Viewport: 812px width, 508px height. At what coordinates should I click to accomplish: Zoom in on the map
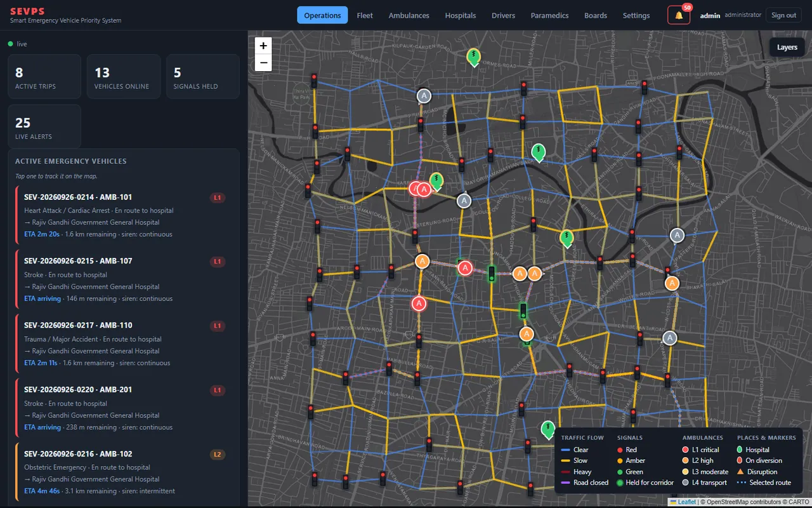[263, 46]
